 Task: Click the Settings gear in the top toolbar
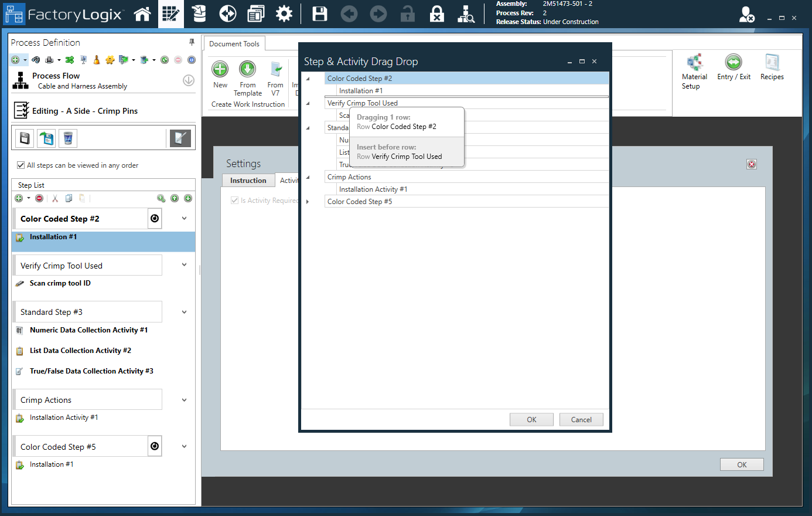284,13
